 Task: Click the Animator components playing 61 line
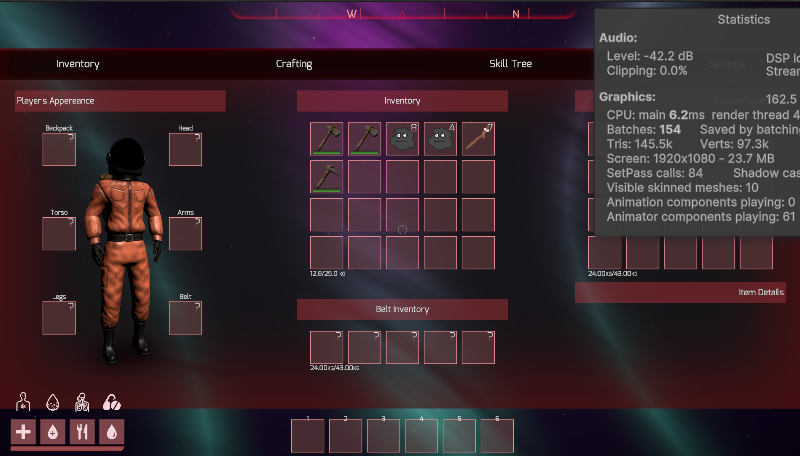click(701, 217)
